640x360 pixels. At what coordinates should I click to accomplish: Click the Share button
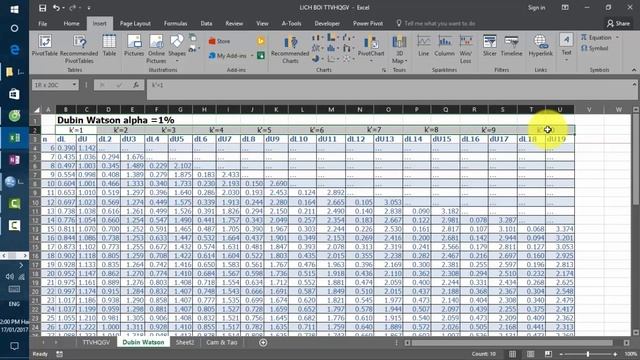click(x=618, y=24)
